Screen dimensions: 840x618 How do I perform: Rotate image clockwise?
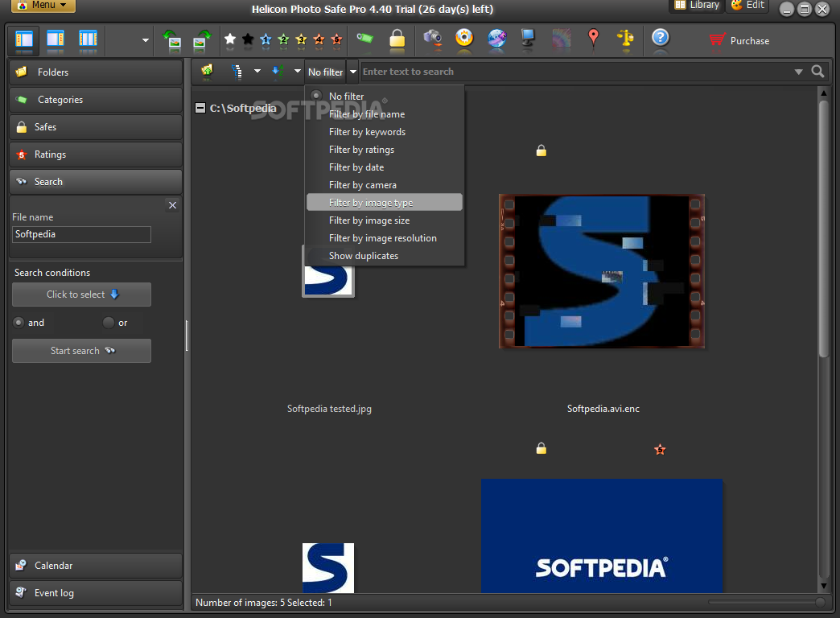(202, 41)
